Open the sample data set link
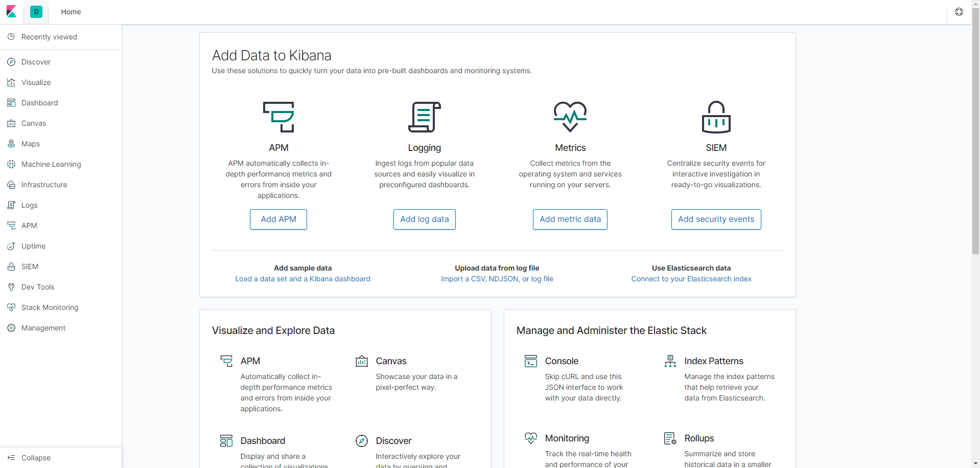980x468 pixels. click(302, 279)
